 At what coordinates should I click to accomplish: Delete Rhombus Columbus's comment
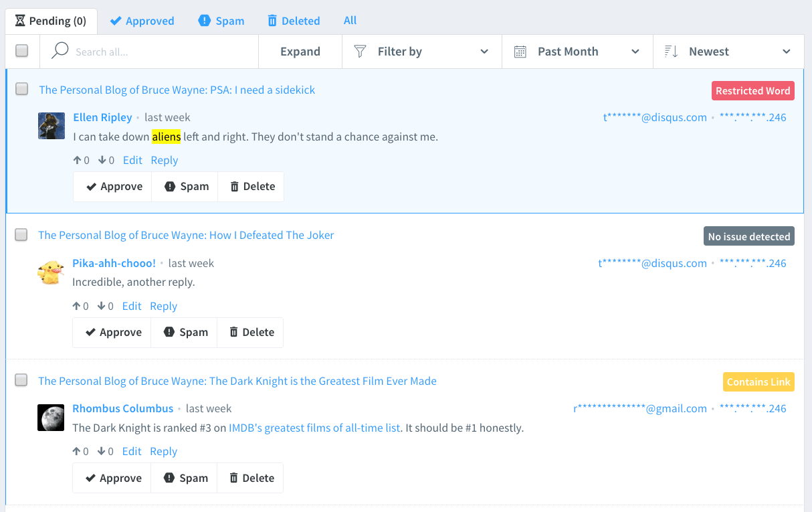[x=251, y=478]
